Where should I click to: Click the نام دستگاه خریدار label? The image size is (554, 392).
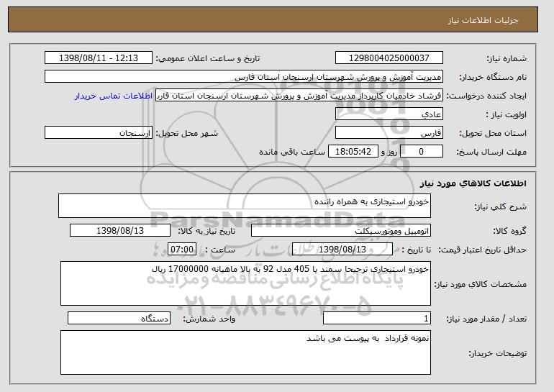(493, 77)
